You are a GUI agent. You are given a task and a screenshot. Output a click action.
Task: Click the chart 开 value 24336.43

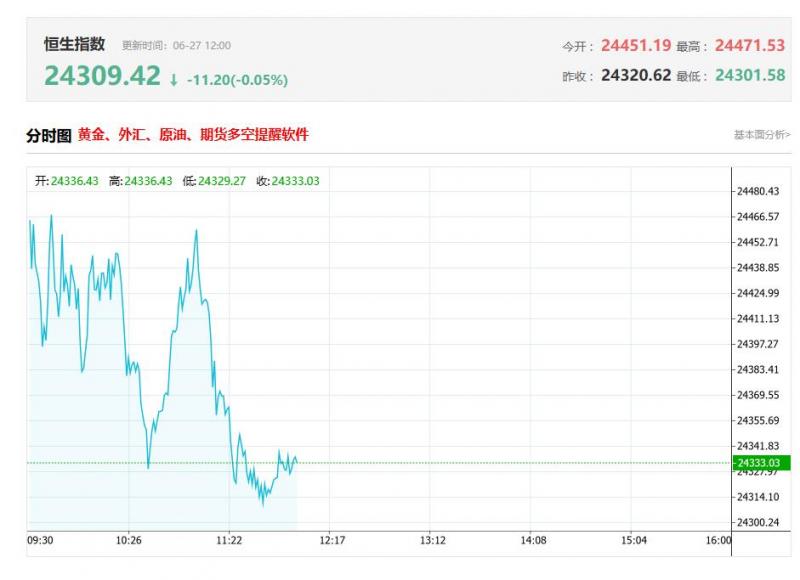(74, 181)
